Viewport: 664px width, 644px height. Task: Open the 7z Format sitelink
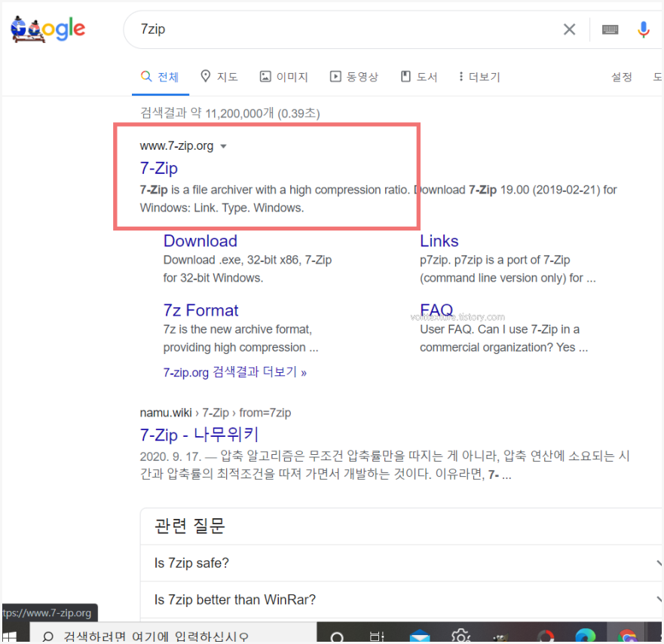click(200, 310)
